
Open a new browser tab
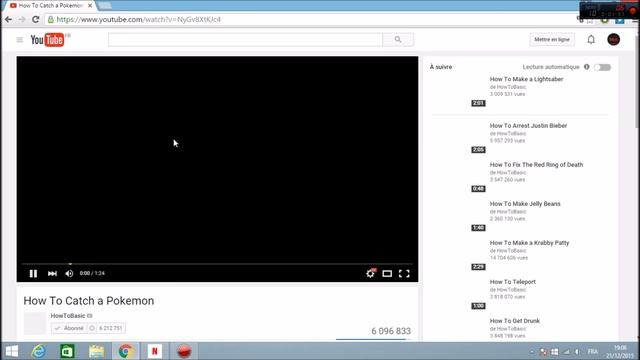(x=105, y=6)
